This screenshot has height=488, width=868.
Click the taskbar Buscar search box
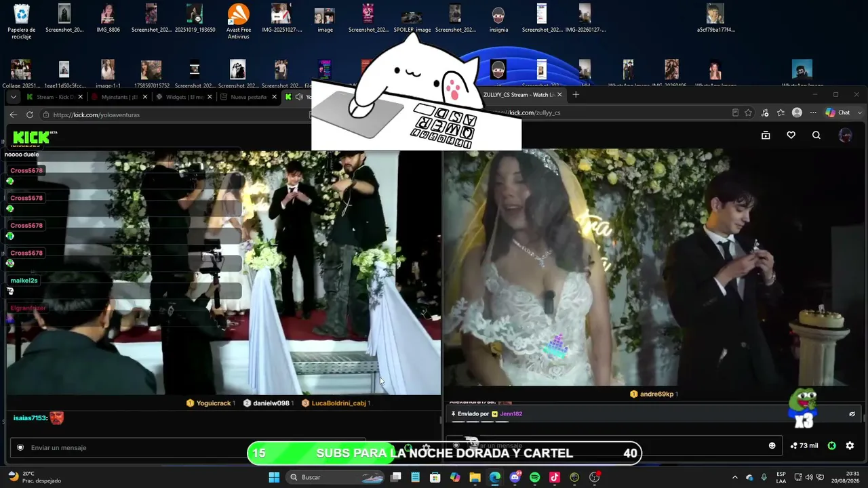click(336, 477)
